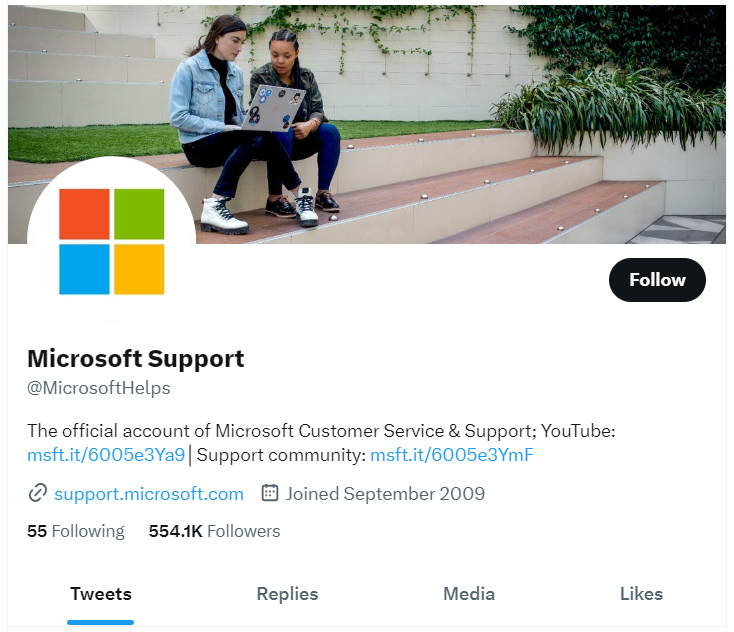Screen dimensions: 734x632
Task: Open the Support community msft.it/6005e3YmF link
Action: click(452, 456)
